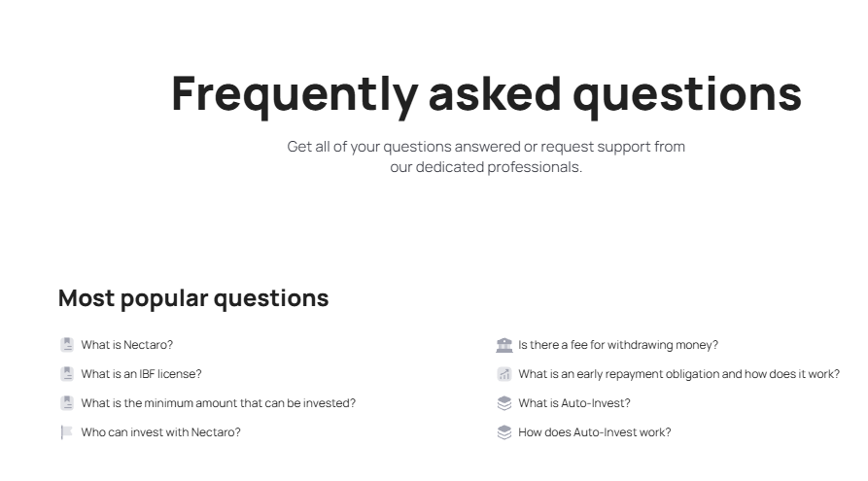Image resolution: width=868 pixels, height=481 pixels.
Task: Open 'What is an IBF license?' question
Action: (141, 374)
